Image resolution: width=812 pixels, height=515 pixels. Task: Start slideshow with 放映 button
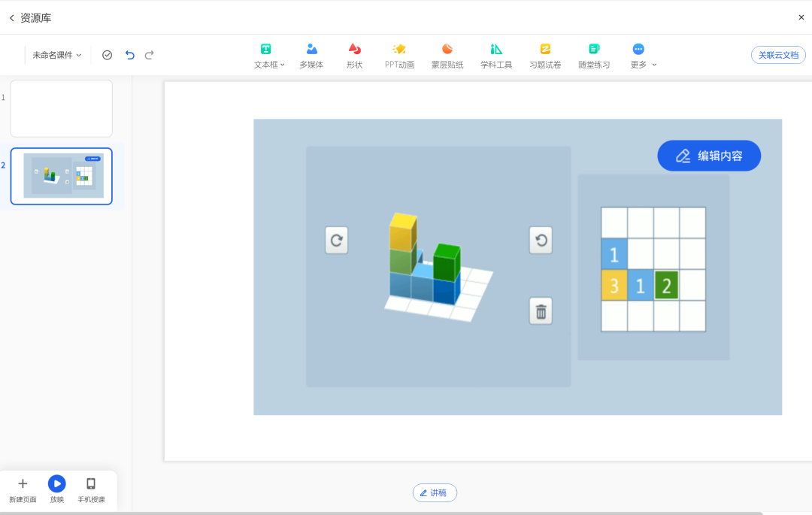click(57, 484)
